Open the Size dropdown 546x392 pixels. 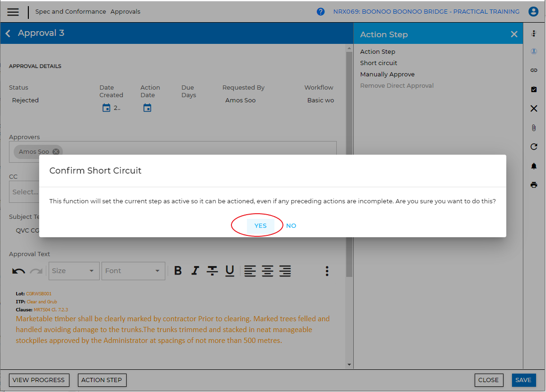pyautogui.click(x=74, y=271)
